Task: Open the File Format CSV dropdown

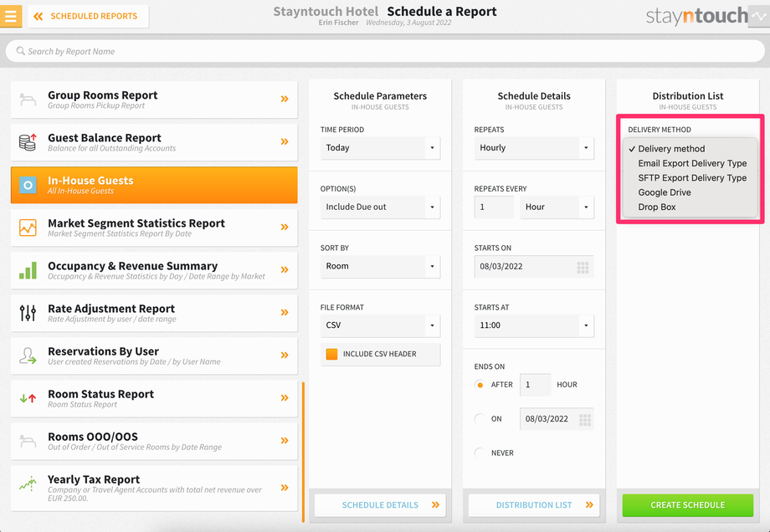Action: coord(380,325)
